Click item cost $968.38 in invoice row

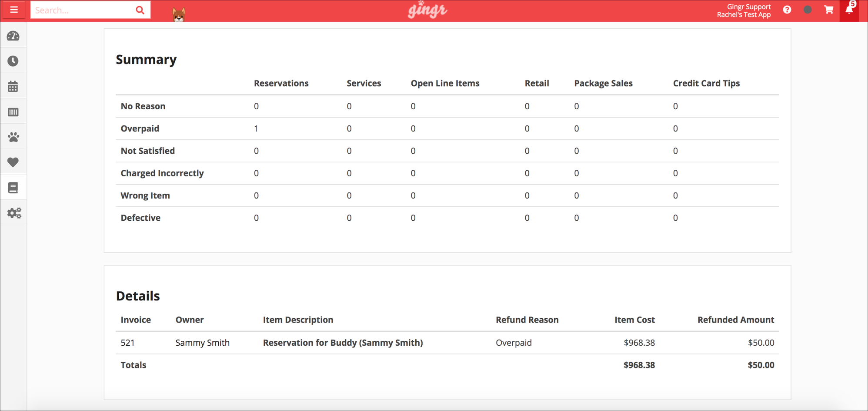point(639,343)
